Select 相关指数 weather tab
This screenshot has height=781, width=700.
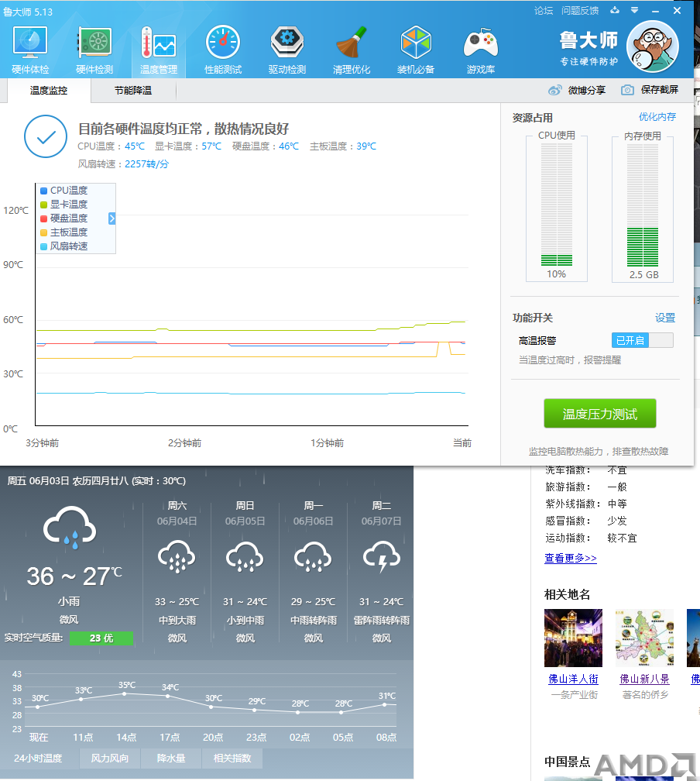click(x=232, y=758)
